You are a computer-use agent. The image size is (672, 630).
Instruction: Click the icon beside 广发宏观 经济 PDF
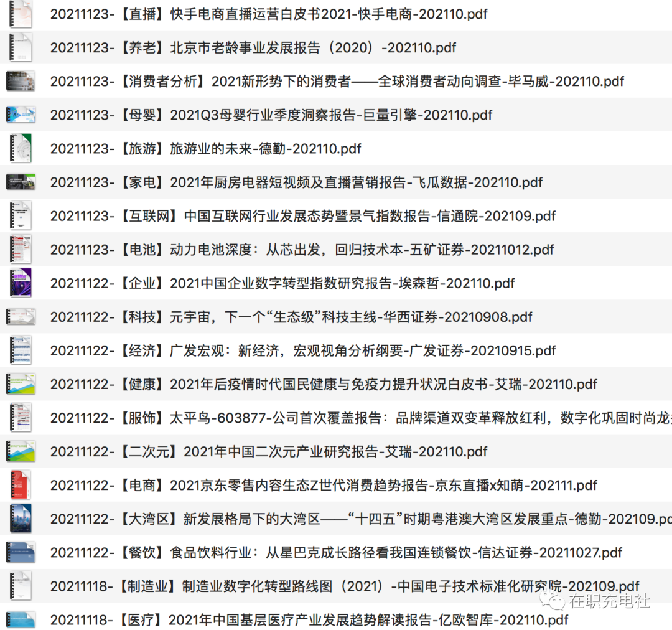point(21,350)
